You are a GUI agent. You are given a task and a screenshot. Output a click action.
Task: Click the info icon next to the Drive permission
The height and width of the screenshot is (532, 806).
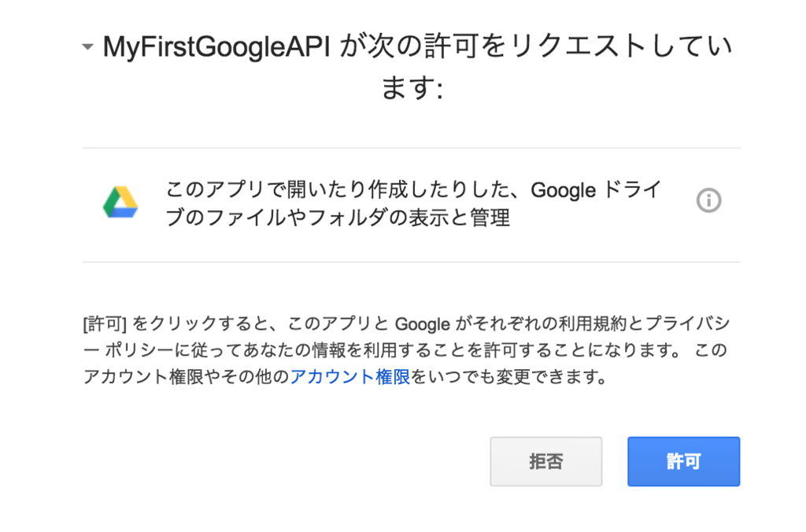tap(708, 200)
